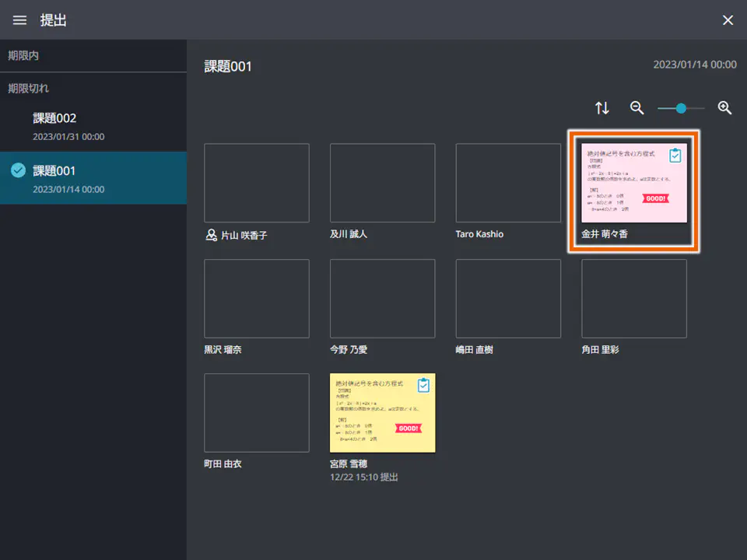Screen dimensions: 747x560
Task: Click the user icon beside 片山 咲香子
Action: 211,235
